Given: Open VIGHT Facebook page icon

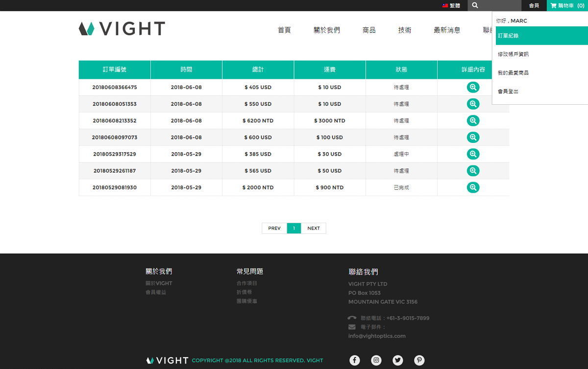Looking at the screenshot, I should (355, 360).
